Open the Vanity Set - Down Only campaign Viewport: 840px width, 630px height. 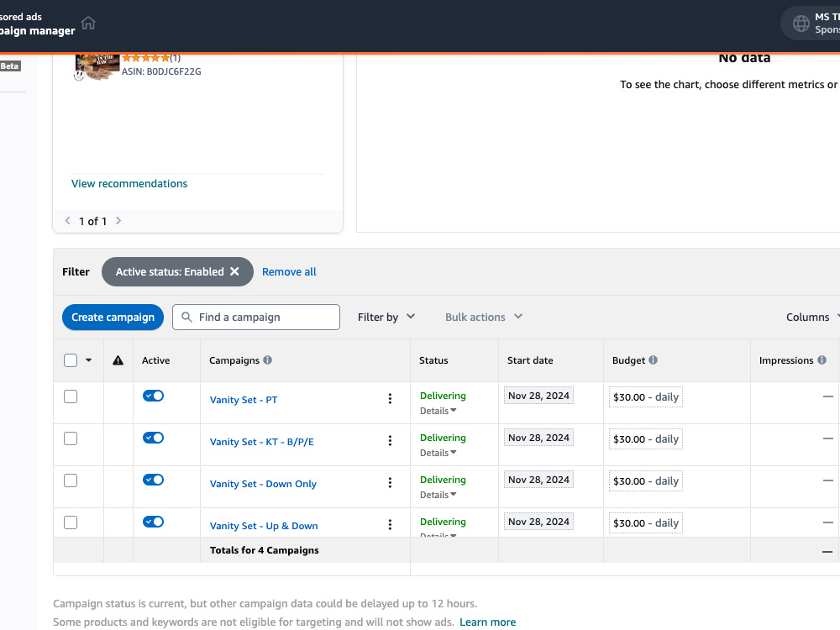pyautogui.click(x=263, y=484)
